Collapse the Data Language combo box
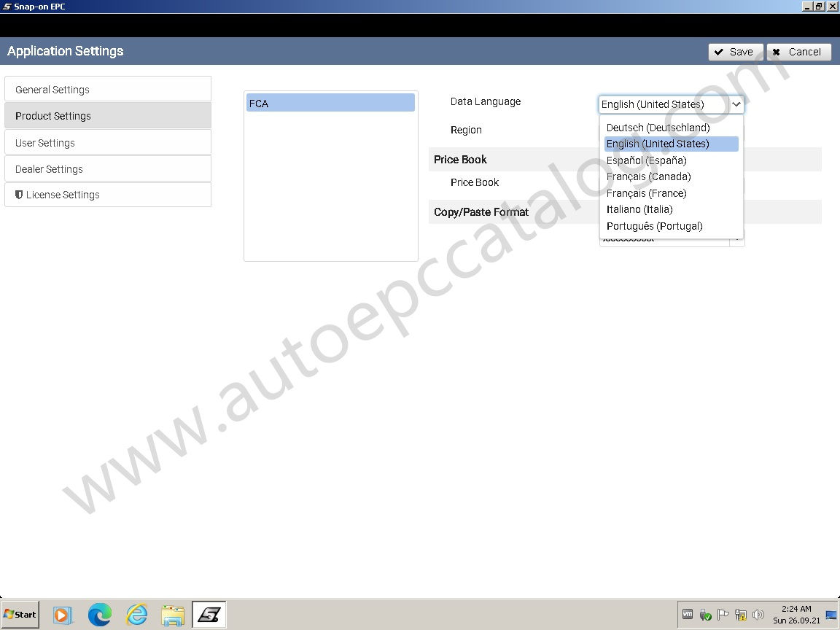This screenshot has height=630, width=840. click(736, 104)
